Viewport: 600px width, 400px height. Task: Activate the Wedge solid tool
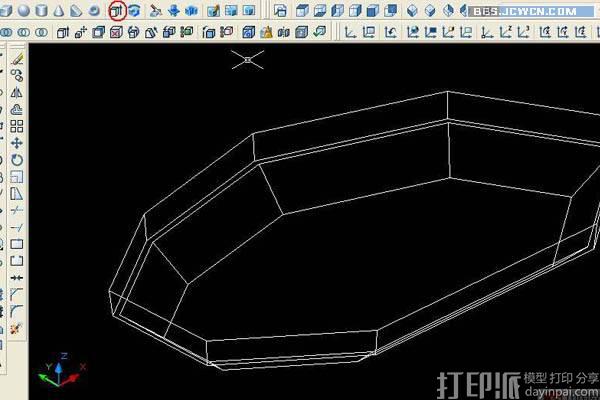tap(77, 11)
